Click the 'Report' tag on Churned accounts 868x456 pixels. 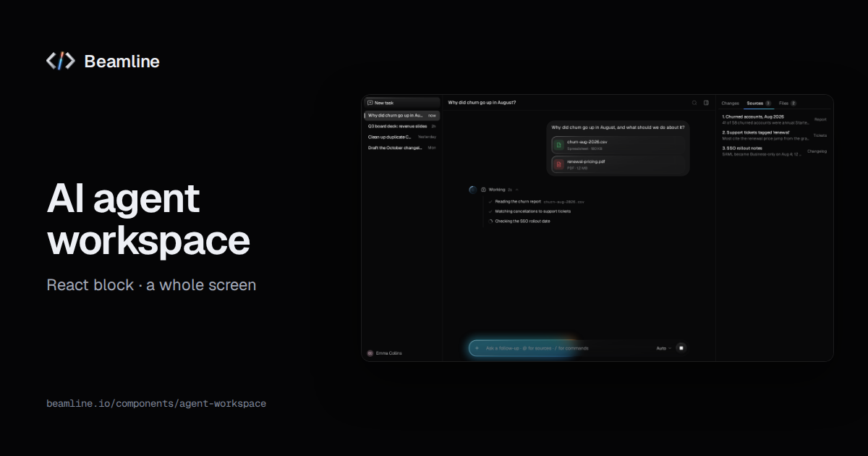pyautogui.click(x=820, y=119)
